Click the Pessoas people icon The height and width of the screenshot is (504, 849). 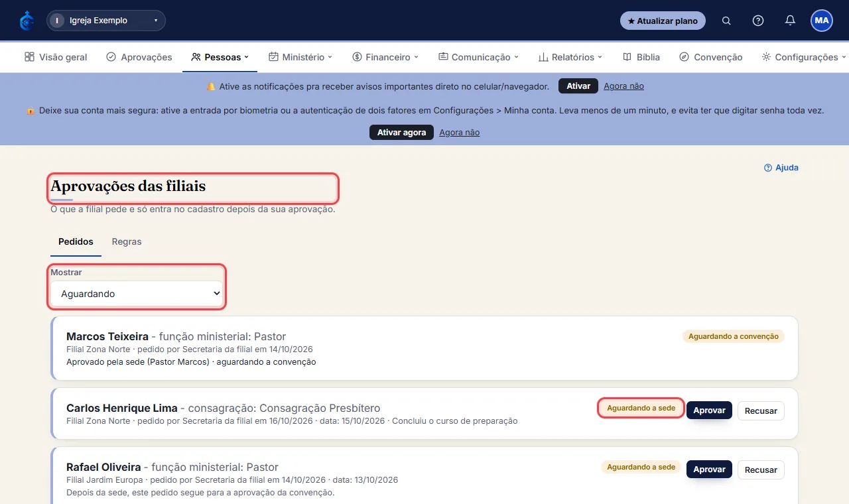click(x=196, y=57)
